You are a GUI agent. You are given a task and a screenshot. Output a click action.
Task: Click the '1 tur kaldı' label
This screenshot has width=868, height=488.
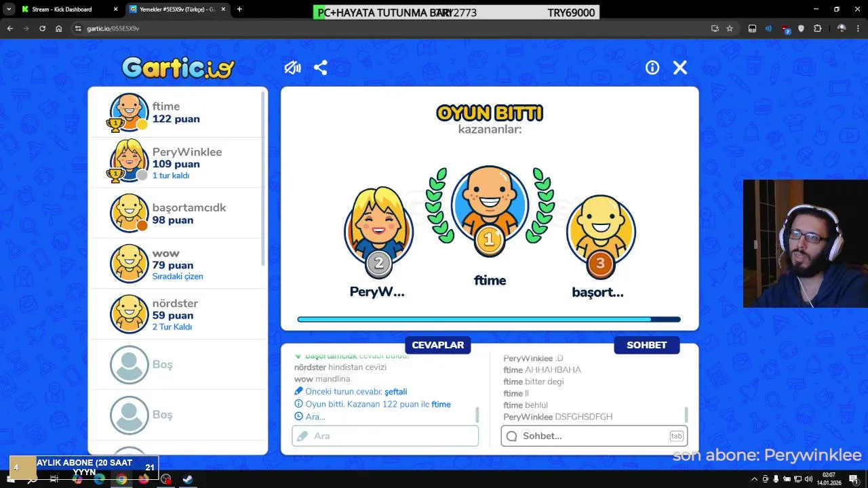pos(171,176)
